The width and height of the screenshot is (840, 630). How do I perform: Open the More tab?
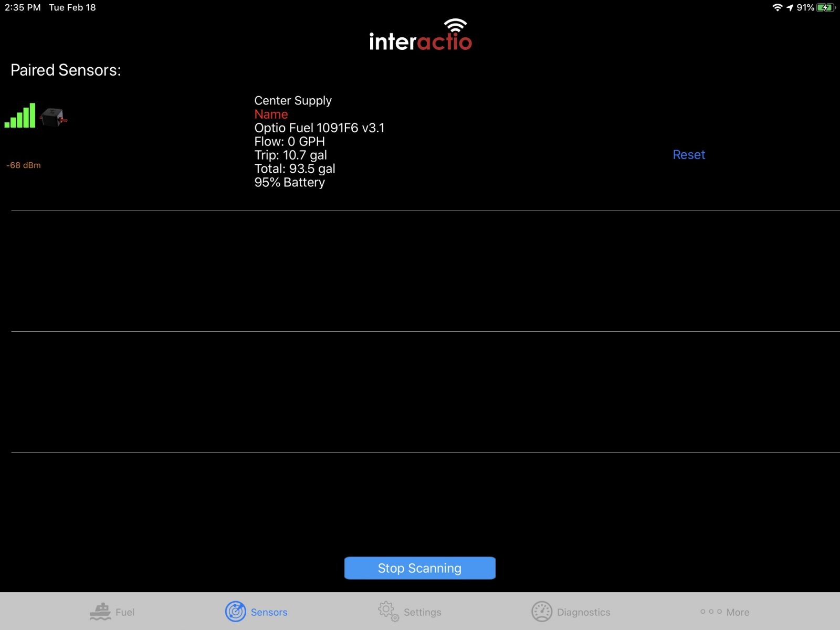coord(724,612)
